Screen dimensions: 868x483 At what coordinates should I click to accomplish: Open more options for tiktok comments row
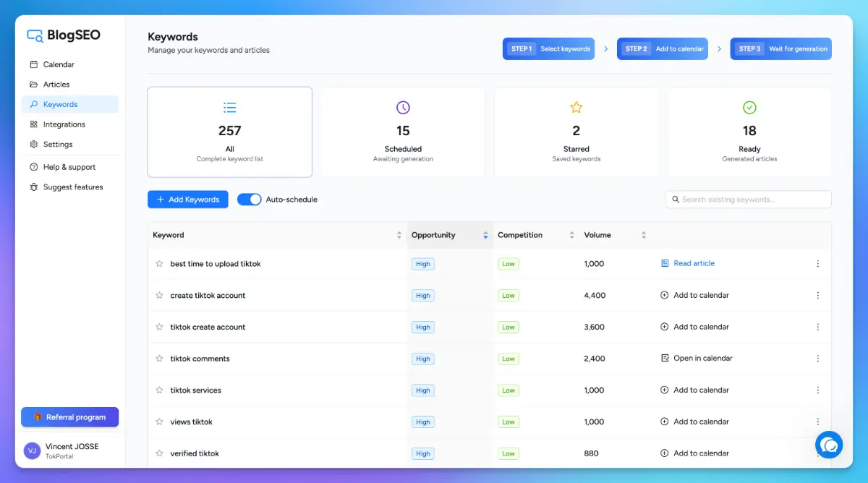pyautogui.click(x=818, y=359)
